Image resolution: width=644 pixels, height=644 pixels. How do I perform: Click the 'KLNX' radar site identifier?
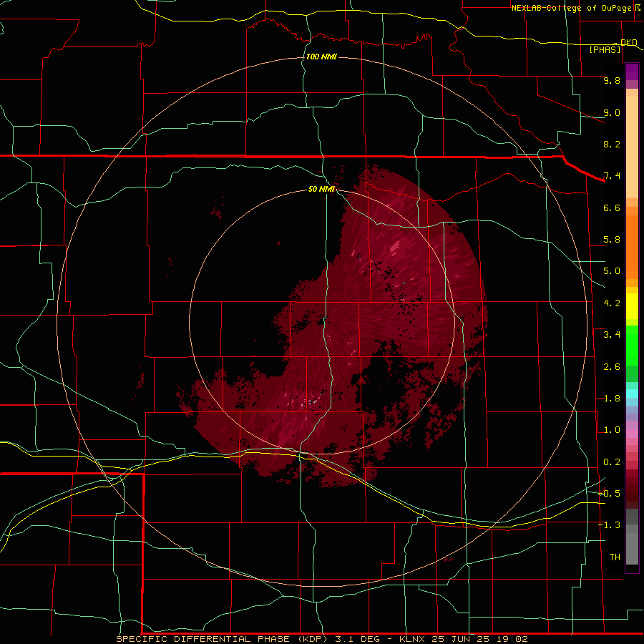(x=413, y=639)
